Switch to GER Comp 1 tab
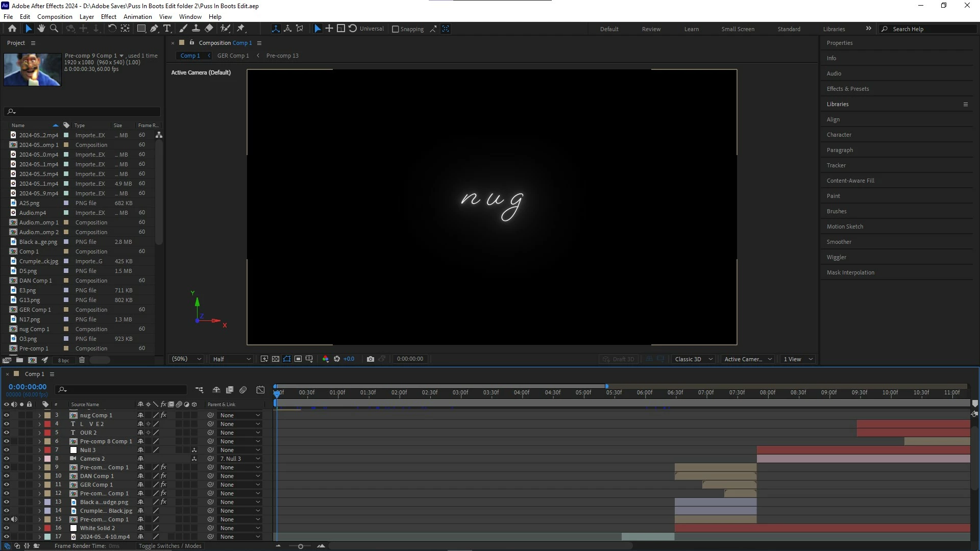The image size is (980, 551). 233,56
